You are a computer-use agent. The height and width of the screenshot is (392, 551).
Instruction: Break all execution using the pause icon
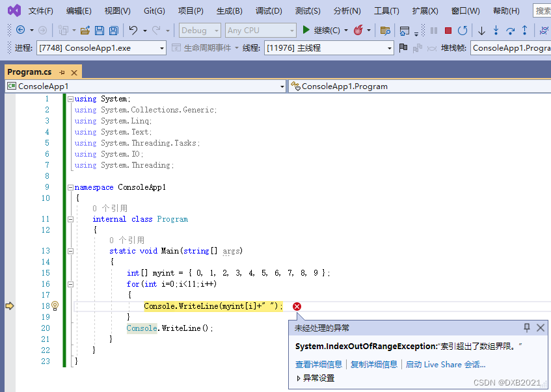[433, 31]
